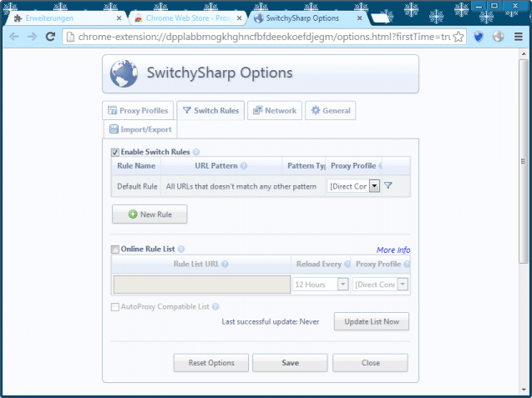Viewport: 532px width, 398px height.
Task: Open the SwitchySharp globe toolbar icon
Action: (x=498, y=36)
